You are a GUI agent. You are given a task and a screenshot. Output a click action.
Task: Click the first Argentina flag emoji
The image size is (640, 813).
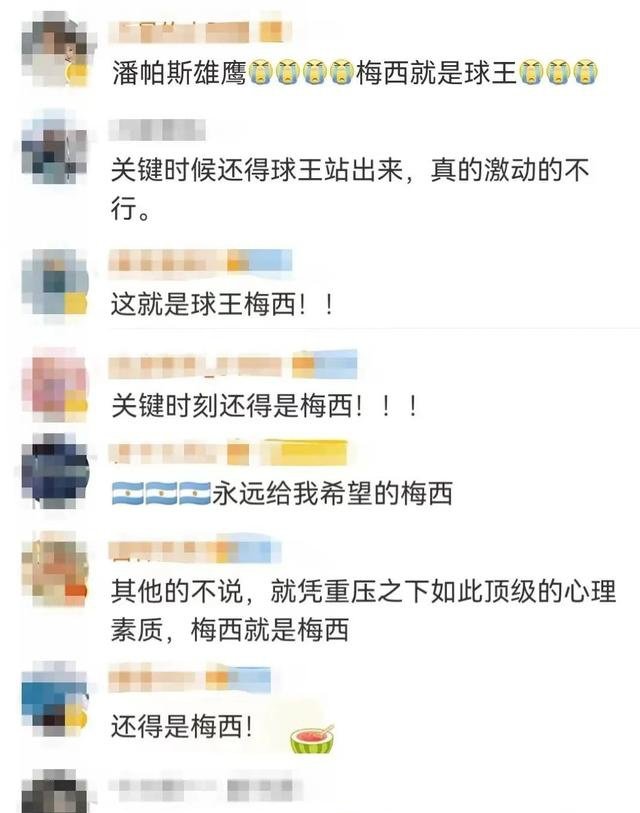[x=128, y=493]
